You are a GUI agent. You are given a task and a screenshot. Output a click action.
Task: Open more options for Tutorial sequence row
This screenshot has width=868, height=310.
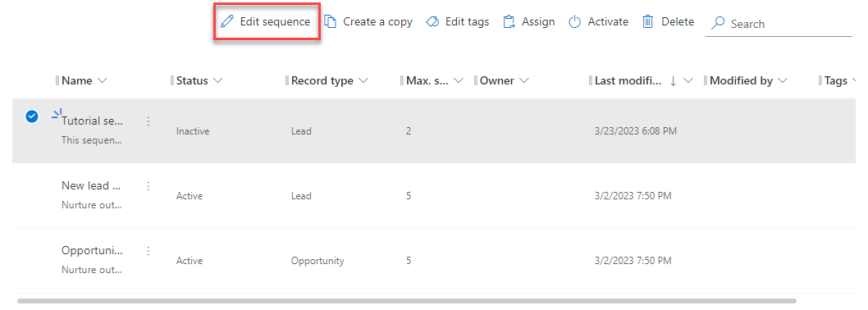point(148,121)
